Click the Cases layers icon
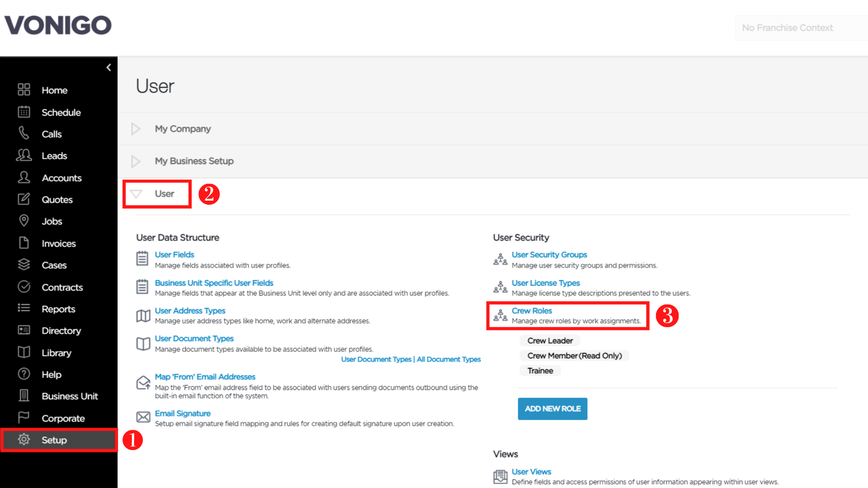Viewport: 868px width, 488px height. click(x=24, y=265)
